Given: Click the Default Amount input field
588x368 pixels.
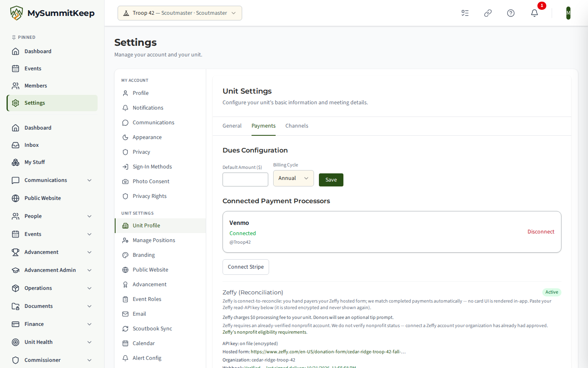Looking at the screenshot, I should [x=245, y=180].
